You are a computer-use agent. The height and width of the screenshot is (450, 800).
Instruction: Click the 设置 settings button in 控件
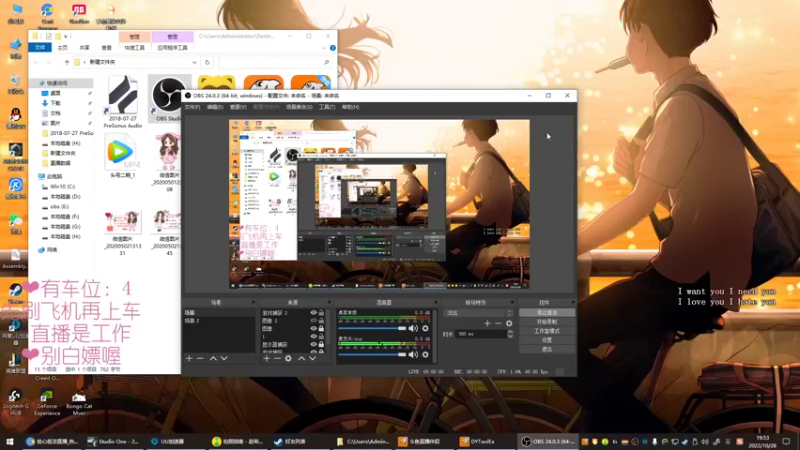tap(547, 340)
